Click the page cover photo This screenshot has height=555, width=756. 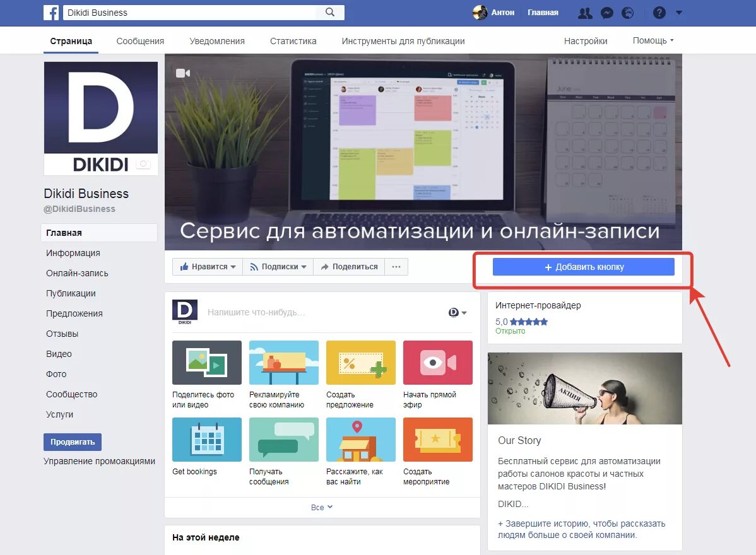coord(423,152)
